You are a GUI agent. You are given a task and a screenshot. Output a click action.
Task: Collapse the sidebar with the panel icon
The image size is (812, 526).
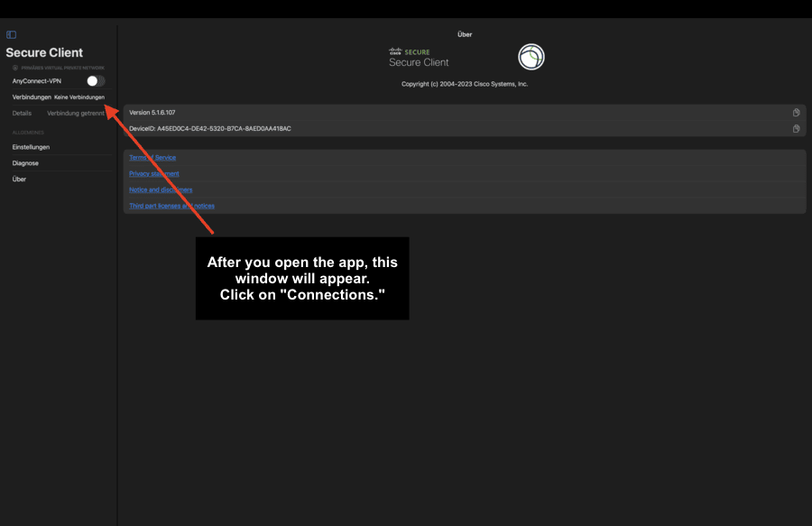(12, 34)
